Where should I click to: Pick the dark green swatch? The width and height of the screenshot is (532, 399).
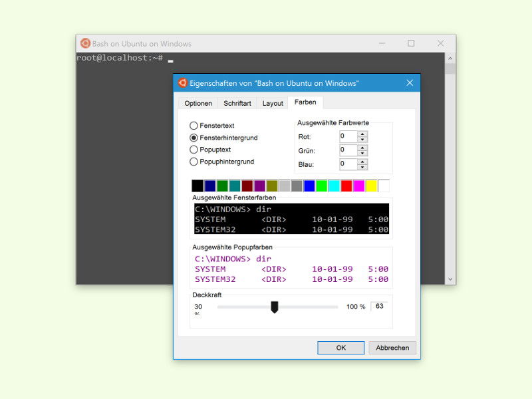[x=222, y=186]
